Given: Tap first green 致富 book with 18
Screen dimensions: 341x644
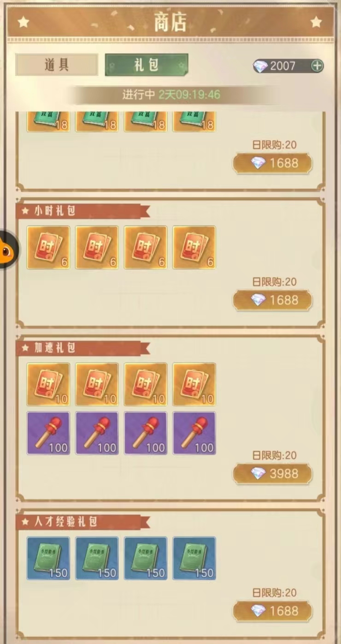Looking at the screenshot, I should 48,122.
